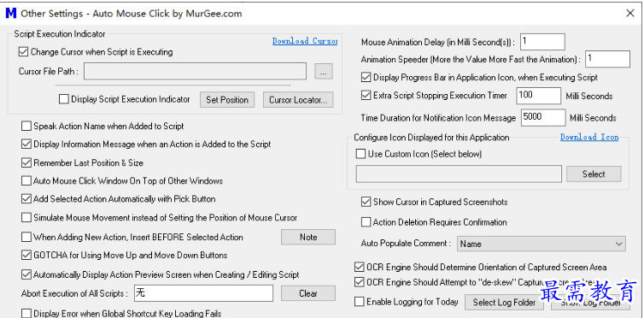This screenshot has height=318, width=644.
Task: Enable Action Deletion Requires Confirmation
Action: (x=366, y=222)
